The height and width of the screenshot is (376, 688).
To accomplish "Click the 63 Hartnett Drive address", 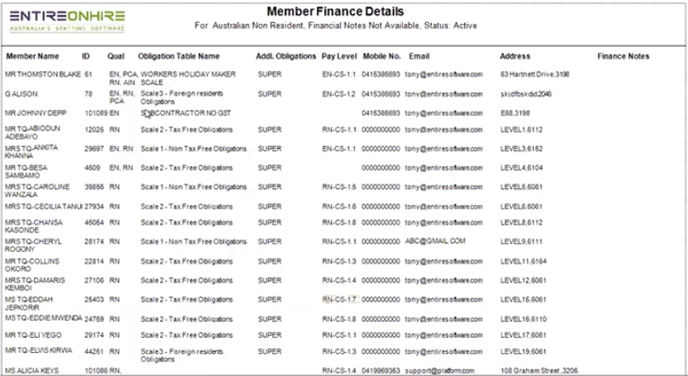I will [x=534, y=75].
